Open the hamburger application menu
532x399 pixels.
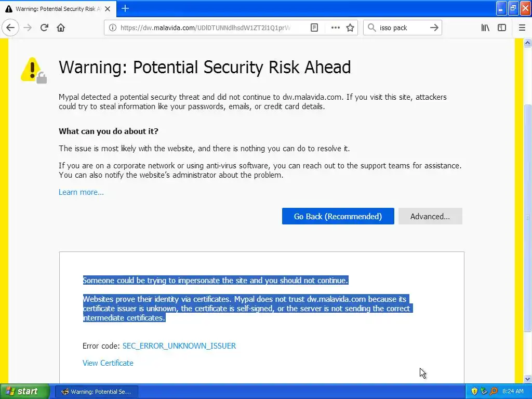click(522, 28)
